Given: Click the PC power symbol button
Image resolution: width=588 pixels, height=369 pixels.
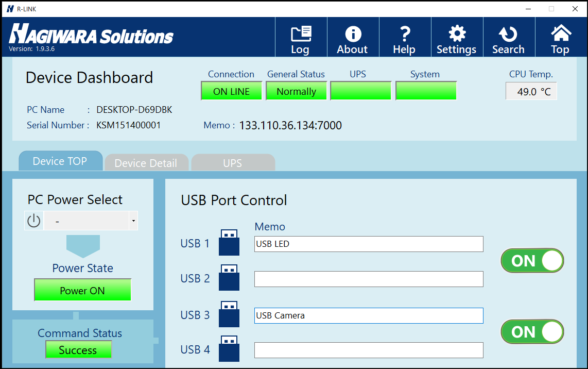Looking at the screenshot, I should click(x=34, y=221).
